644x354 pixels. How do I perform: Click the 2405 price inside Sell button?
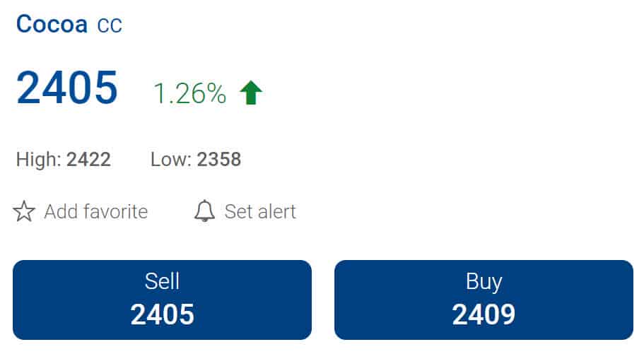[162, 314]
